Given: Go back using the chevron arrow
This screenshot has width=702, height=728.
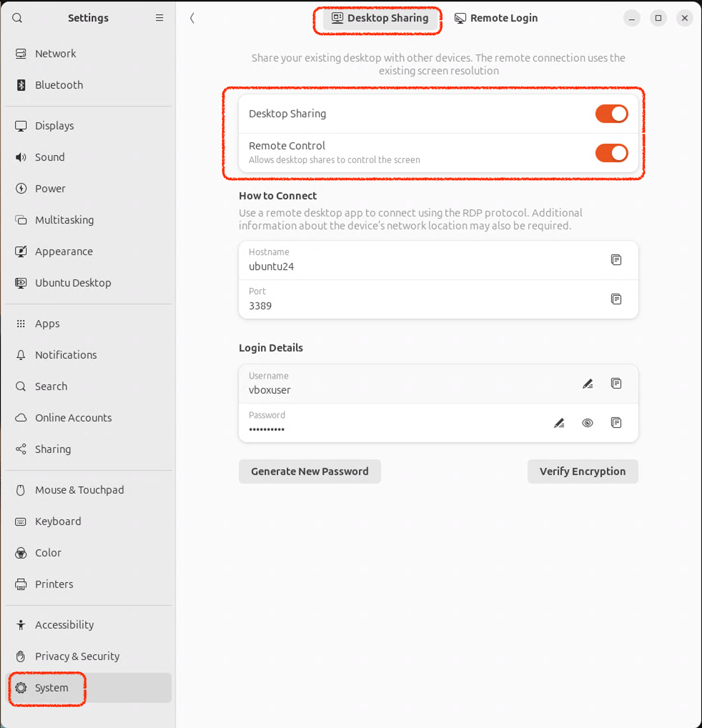Looking at the screenshot, I should (x=192, y=18).
